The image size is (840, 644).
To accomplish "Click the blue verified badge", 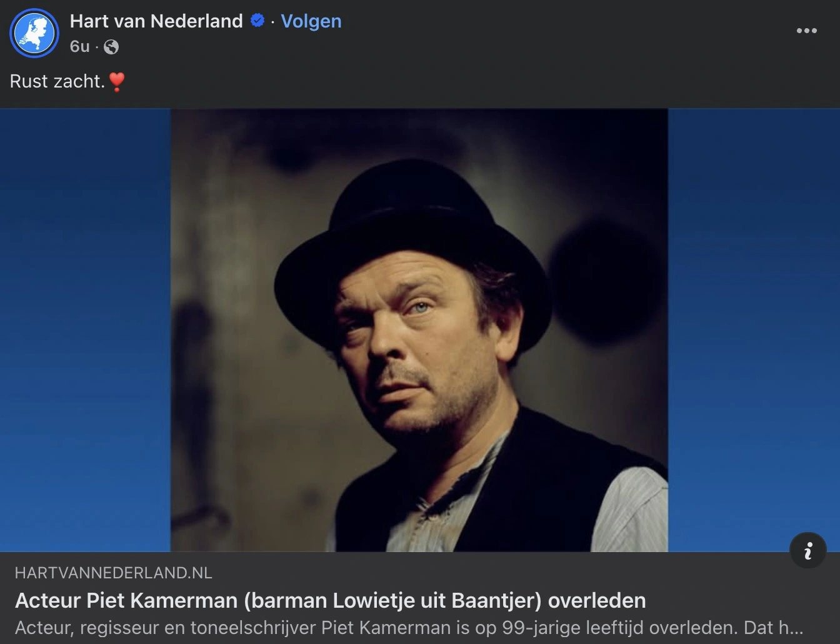I will pos(257,21).
